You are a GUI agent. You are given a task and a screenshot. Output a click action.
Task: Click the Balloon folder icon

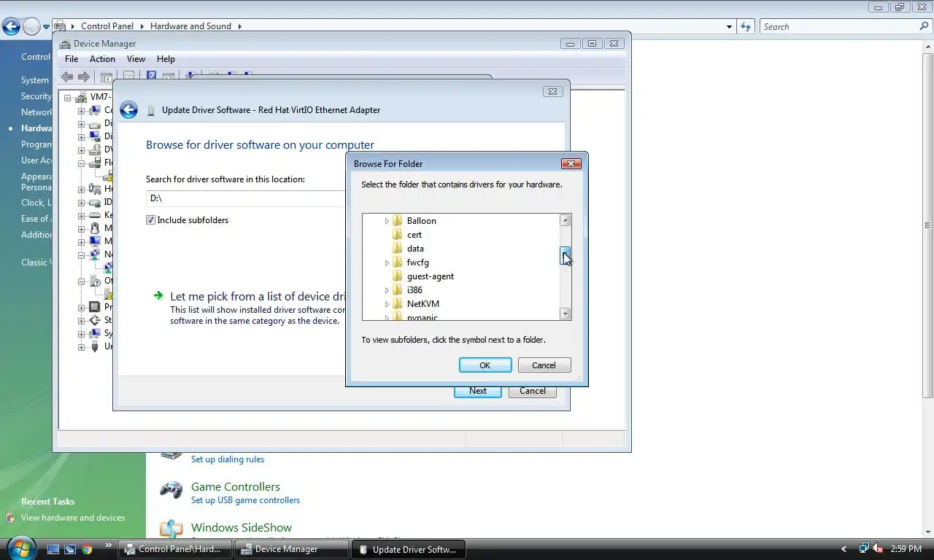(x=398, y=220)
